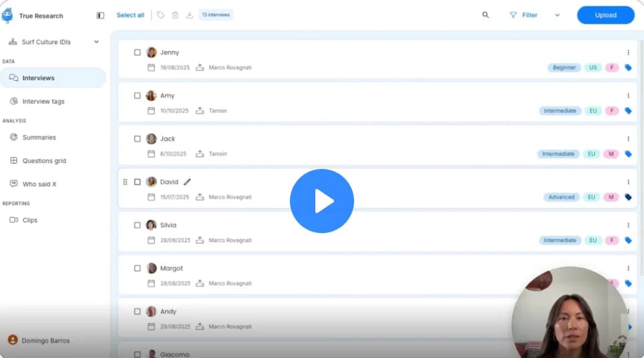Click the tag icon on Margot row
This screenshot has width=644, height=358.
point(628,283)
